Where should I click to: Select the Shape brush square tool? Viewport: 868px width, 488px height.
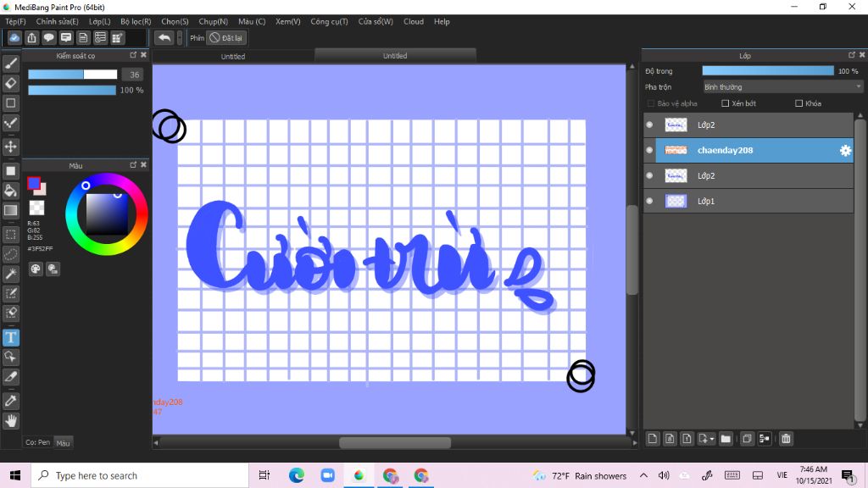(x=10, y=103)
